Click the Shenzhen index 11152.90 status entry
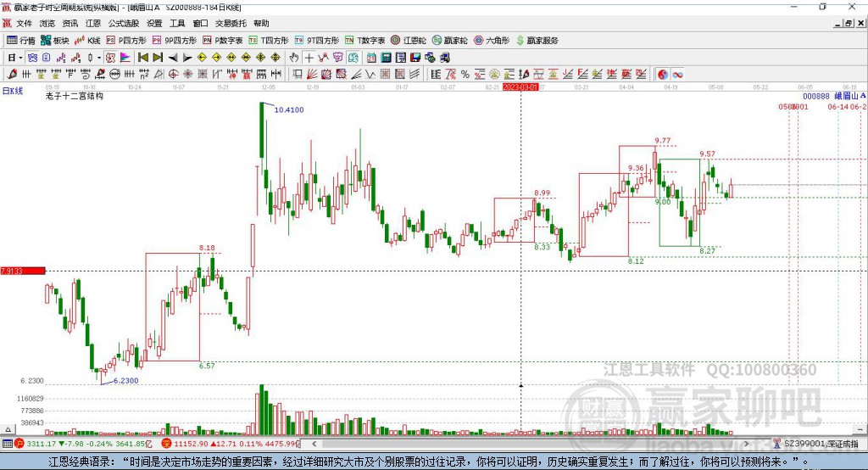This screenshot has height=470, width=868. point(230,444)
